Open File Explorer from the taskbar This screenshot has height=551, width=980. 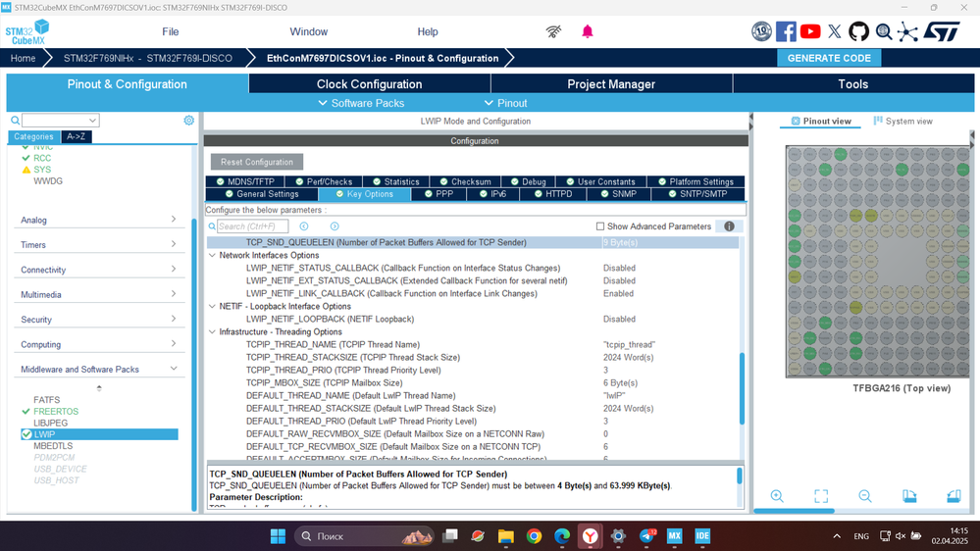[505, 536]
